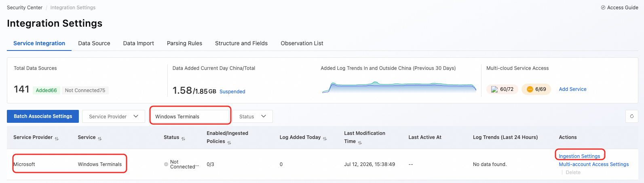
Task: Go to Structure and Fields tab
Action: click(241, 43)
